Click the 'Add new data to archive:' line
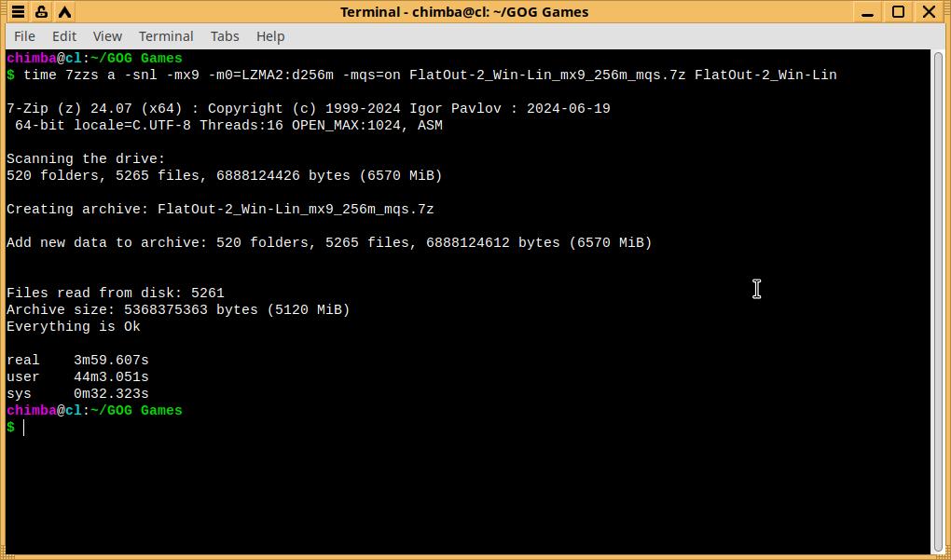The width and height of the screenshot is (951, 560). (329, 243)
